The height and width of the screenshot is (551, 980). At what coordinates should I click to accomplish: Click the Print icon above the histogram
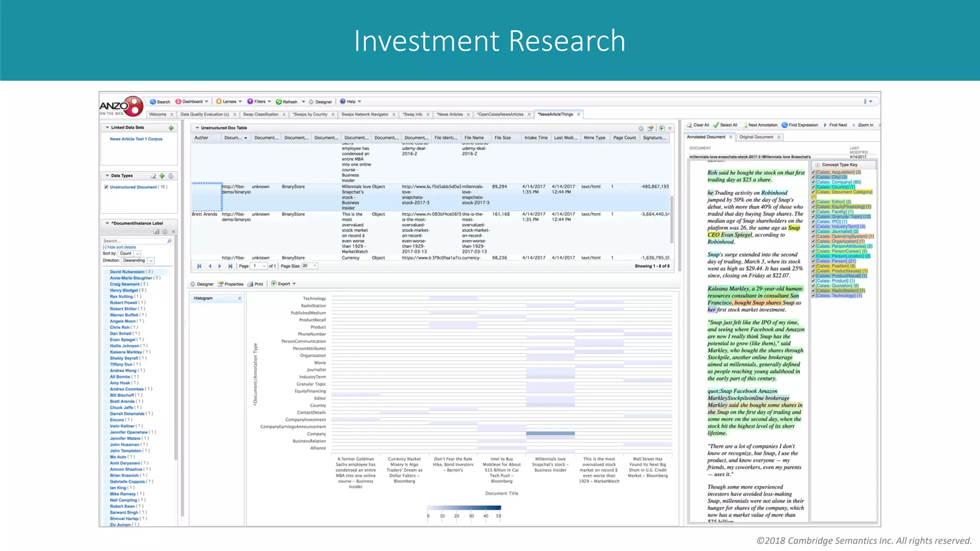coord(251,284)
